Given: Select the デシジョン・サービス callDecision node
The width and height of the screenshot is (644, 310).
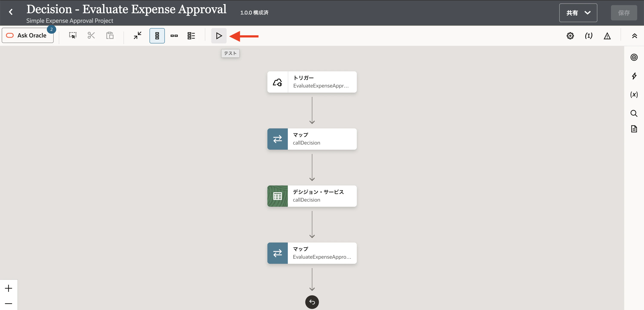Looking at the screenshot, I should click(x=312, y=196).
